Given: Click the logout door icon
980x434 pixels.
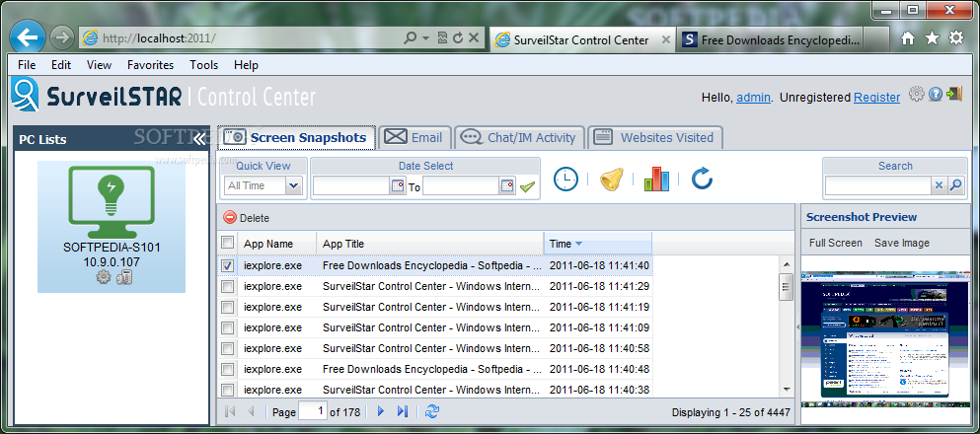Looking at the screenshot, I should point(954,95).
